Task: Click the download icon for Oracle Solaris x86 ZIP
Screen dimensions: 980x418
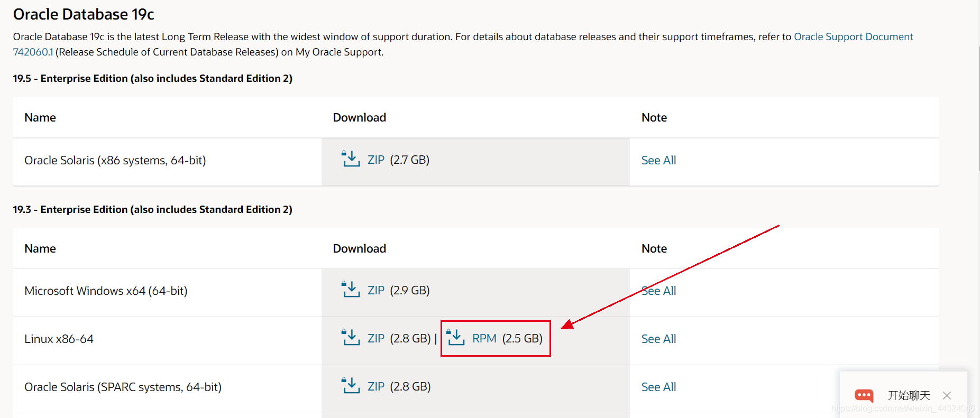Action: [x=351, y=159]
